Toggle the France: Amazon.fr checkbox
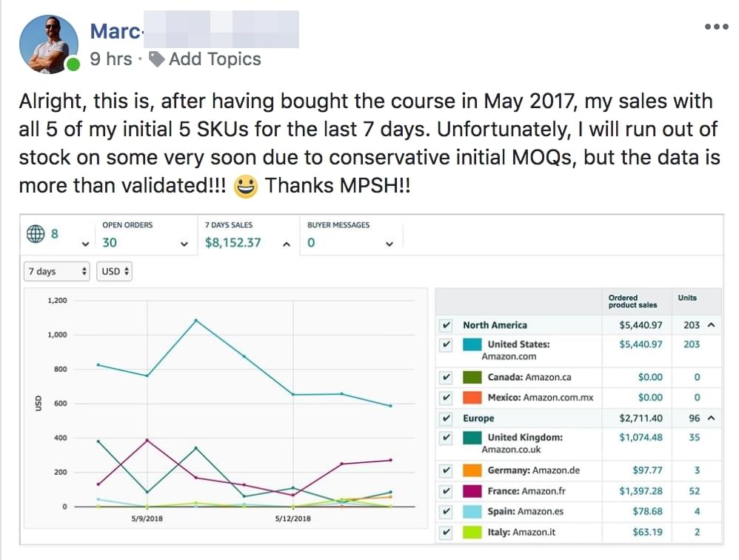The image size is (739, 560). [445, 491]
